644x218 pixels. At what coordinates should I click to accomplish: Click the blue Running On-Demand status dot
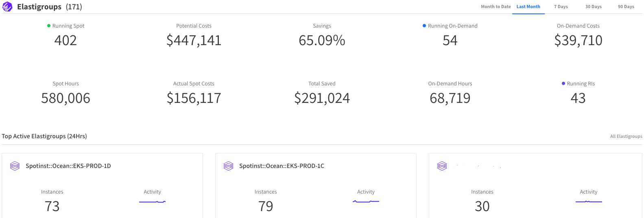(424, 26)
